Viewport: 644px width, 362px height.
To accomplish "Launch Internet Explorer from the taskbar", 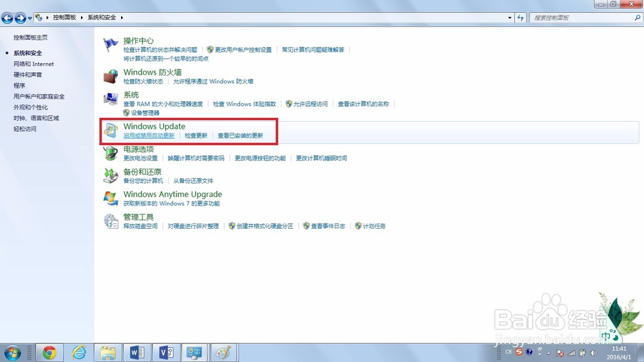I will (x=79, y=353).
